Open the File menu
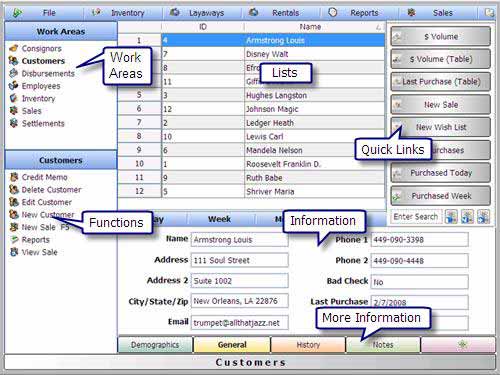The width and height of the screenshot is (500, 375). 49,13
